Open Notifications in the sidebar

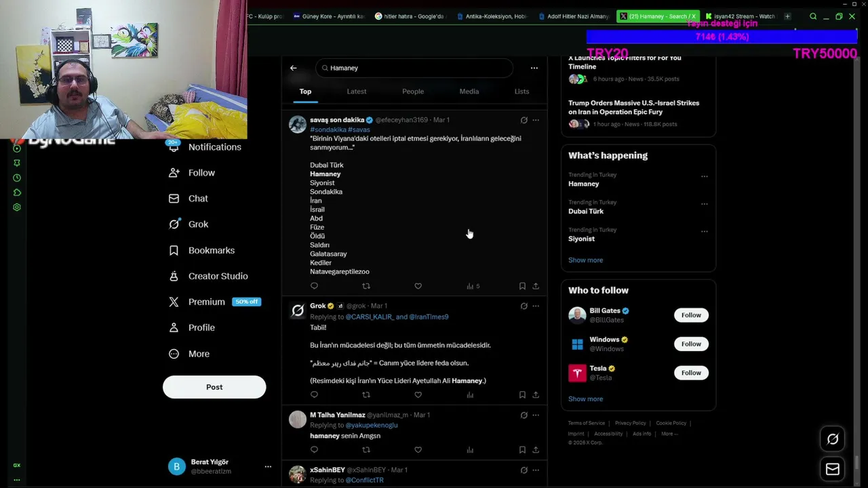(205, 147)
